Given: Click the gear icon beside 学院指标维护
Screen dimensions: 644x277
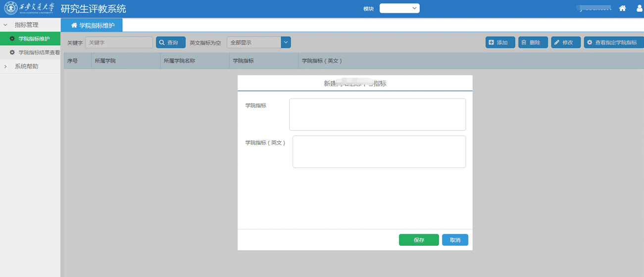Looking at the screenshot, I should [12, 39].
